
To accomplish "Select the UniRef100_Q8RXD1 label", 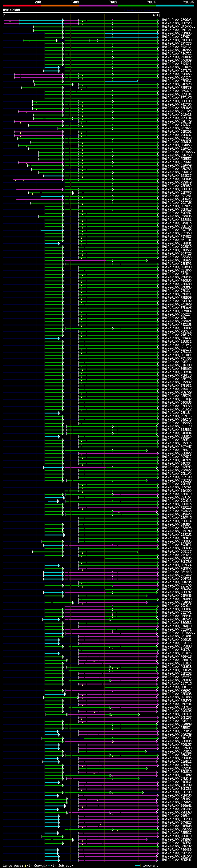I will click(x=177, y=132).
